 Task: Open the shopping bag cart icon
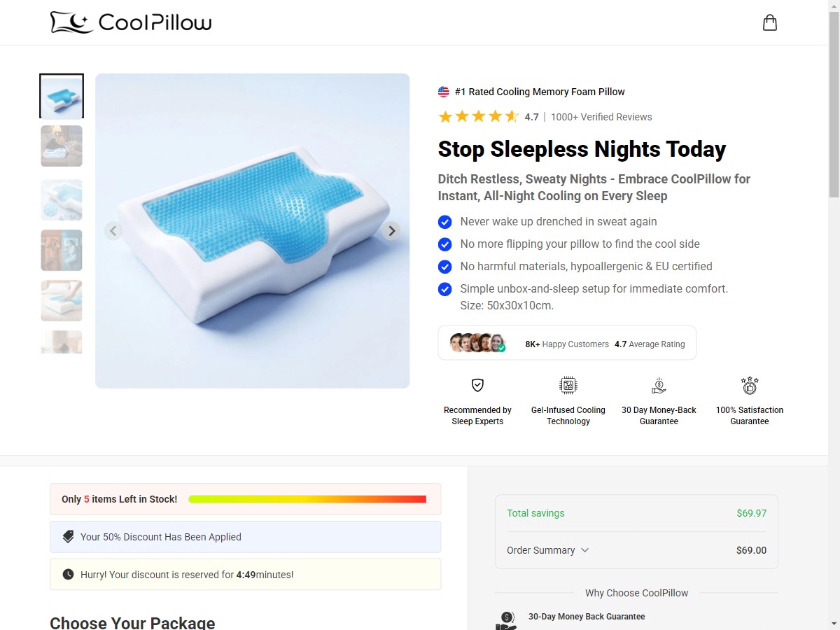point(770,22)
